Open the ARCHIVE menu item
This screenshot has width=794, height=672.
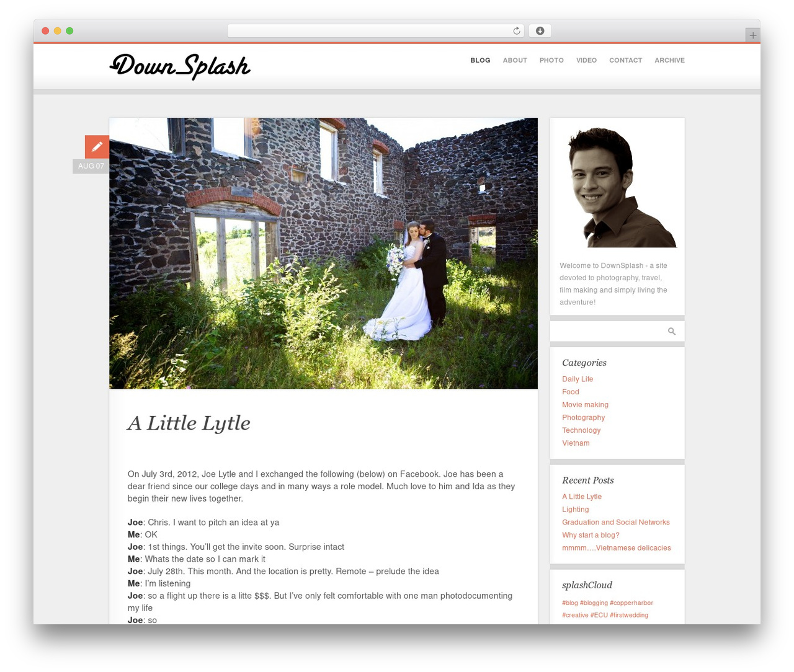[669, 60]
